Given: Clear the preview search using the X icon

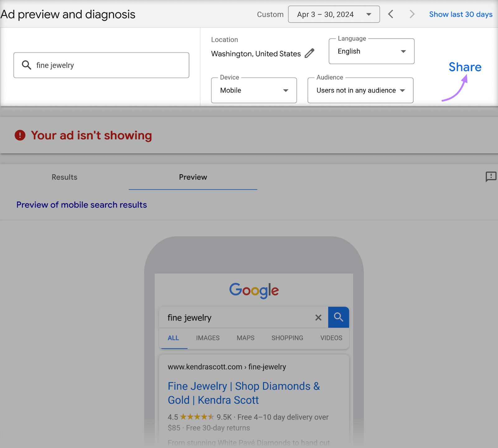Looking at the screenshot, I should [x=318, y=317].
